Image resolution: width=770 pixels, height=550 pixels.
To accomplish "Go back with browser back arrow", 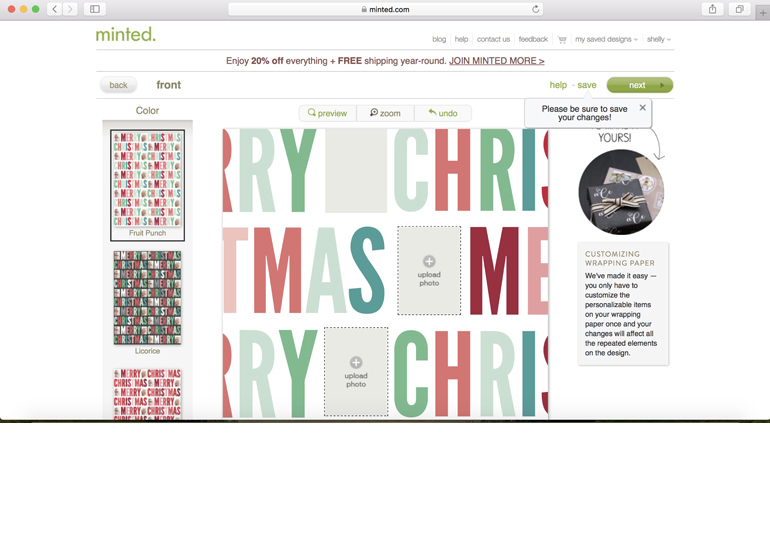I will tap(55, 9).
